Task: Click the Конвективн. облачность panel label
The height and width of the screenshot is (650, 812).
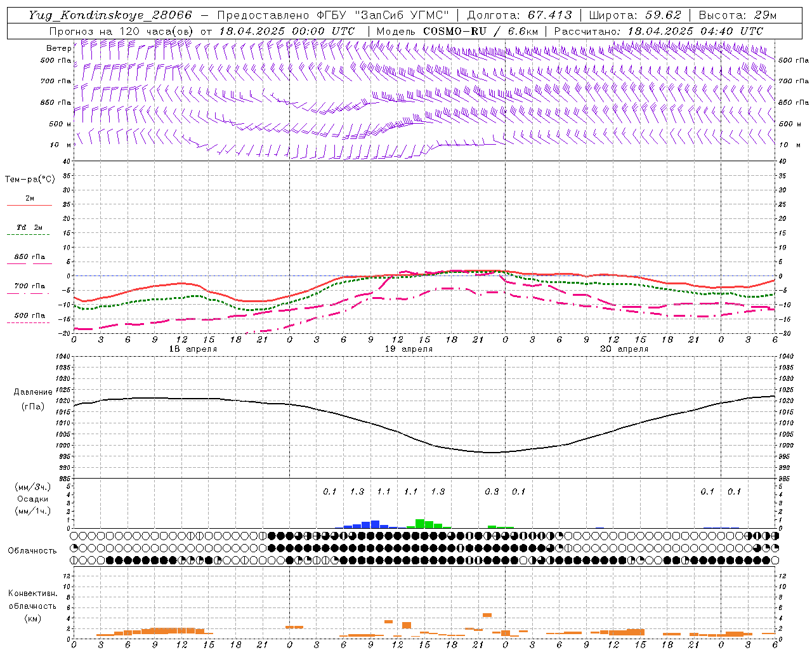Action: coord(32,606)
